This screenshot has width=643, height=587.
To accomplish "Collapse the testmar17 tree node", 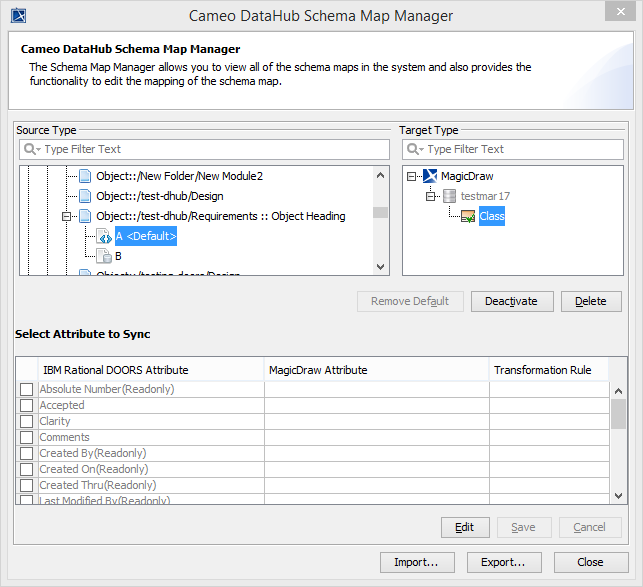I will click(x=431, y=196).
